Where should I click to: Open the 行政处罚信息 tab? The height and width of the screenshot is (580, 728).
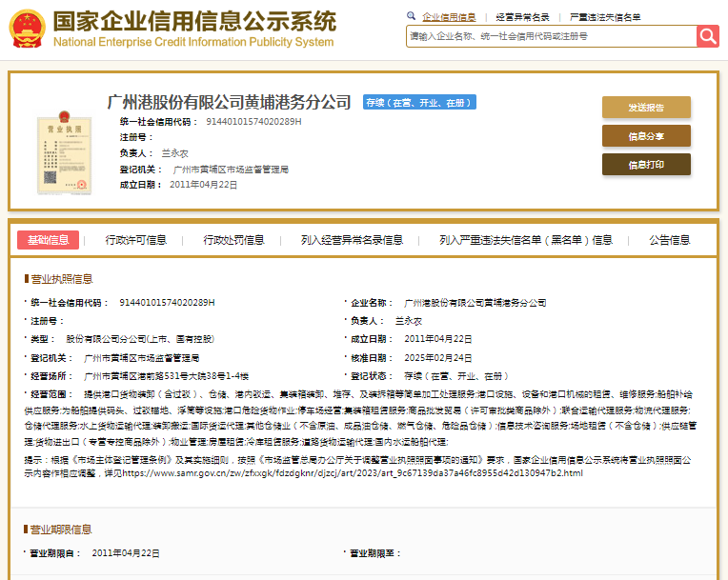233,240
